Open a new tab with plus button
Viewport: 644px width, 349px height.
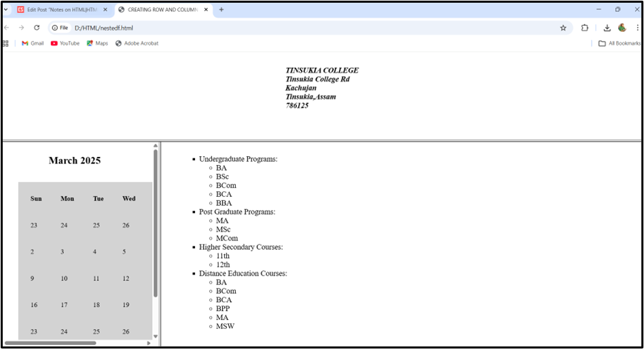(221, 10)
